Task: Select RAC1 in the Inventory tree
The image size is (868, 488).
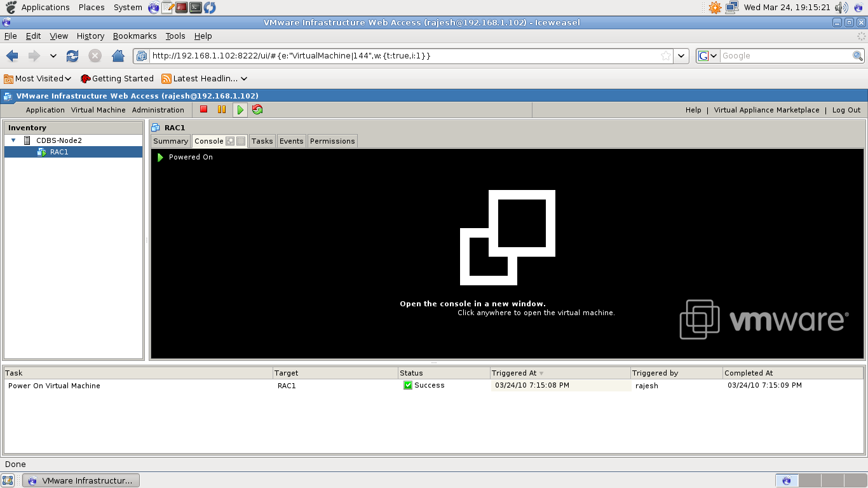Action: pos(73,152)
